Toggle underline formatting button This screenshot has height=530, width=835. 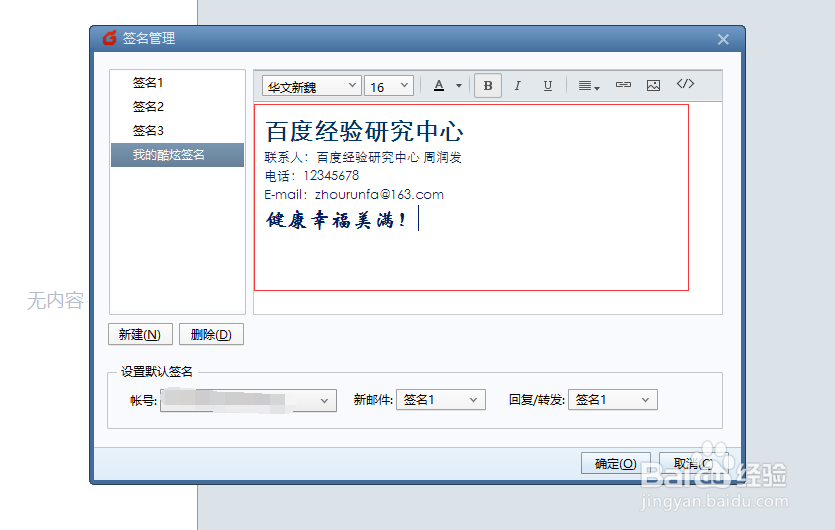point(547,86)
